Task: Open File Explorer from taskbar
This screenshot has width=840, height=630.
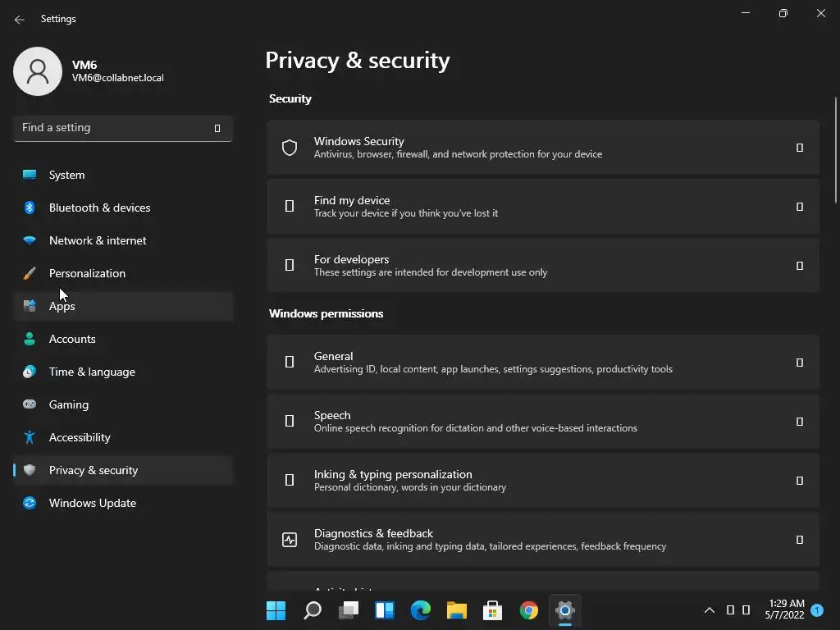Action: coord(457,609)
